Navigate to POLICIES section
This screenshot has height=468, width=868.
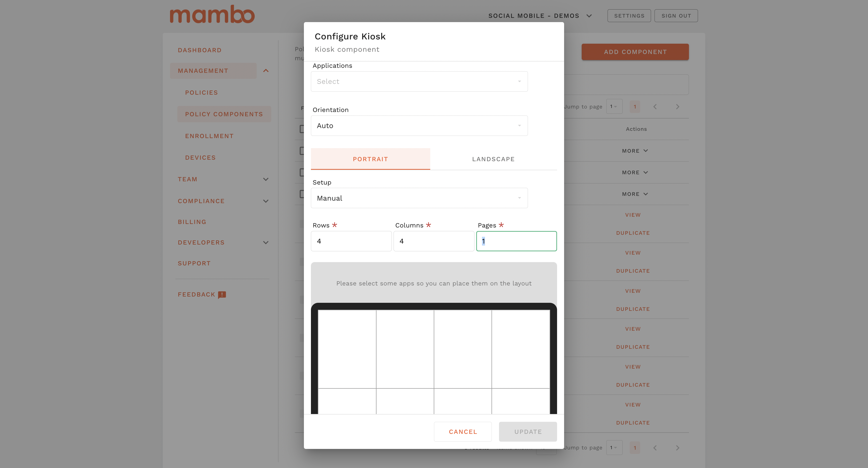(x=201, y=92)
